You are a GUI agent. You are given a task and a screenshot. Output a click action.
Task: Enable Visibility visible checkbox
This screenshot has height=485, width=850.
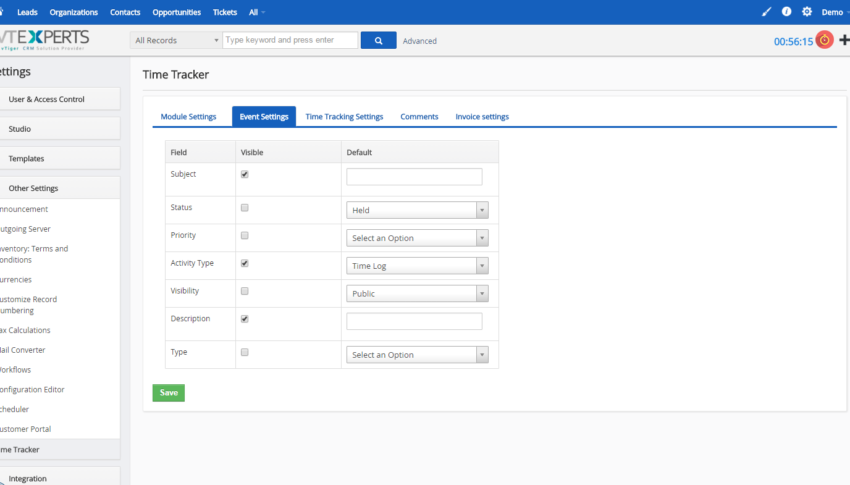tap(244, 291)
